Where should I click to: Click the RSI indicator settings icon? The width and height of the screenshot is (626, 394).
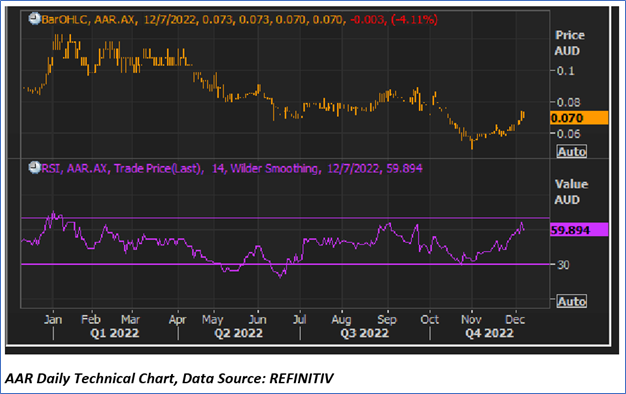pyautogui.click(x=34, y=168)
